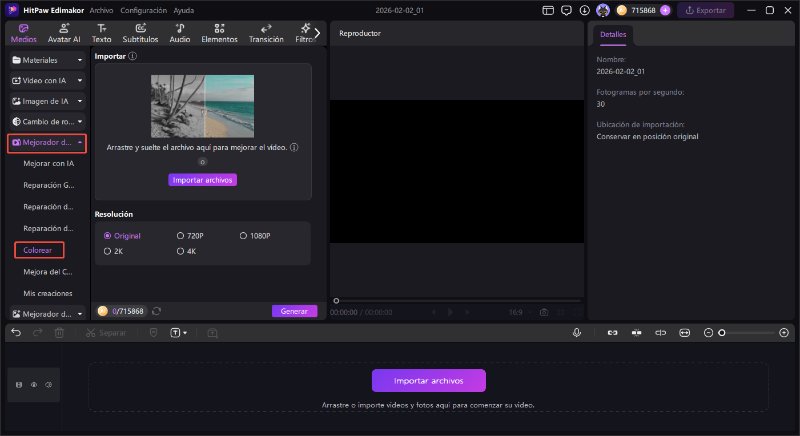Toggle track visibility eye icon
Screen dimensions: 800x436
[x=34, y=385]
